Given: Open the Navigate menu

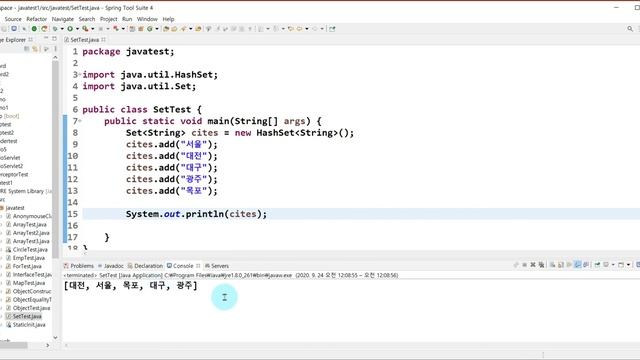Looking at the screenshot, I should click(63, 19).
